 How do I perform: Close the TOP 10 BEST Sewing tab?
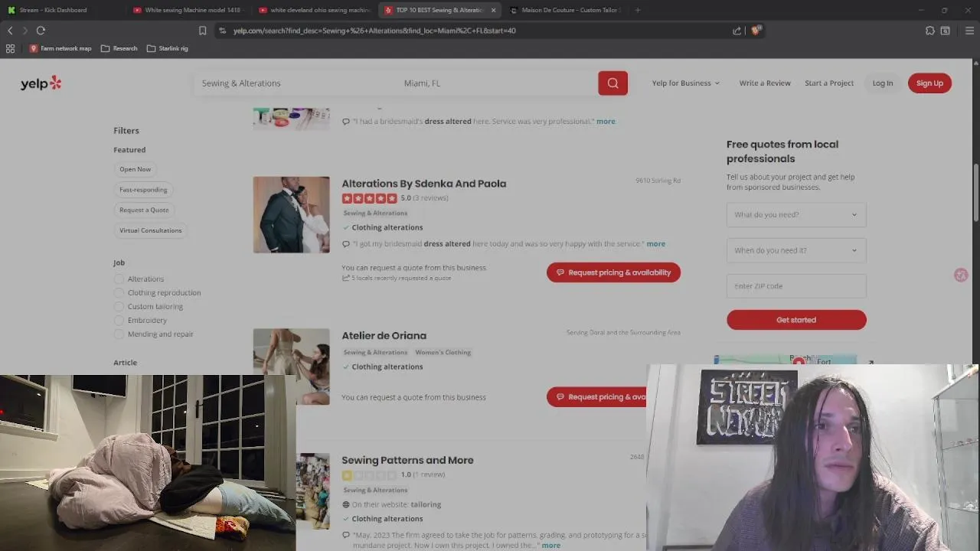click(493, 10)
